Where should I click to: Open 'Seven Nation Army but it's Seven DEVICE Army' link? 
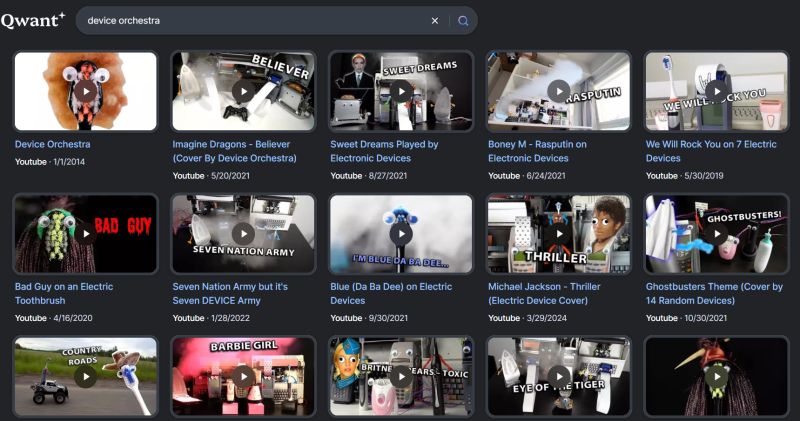coord(230,293)
